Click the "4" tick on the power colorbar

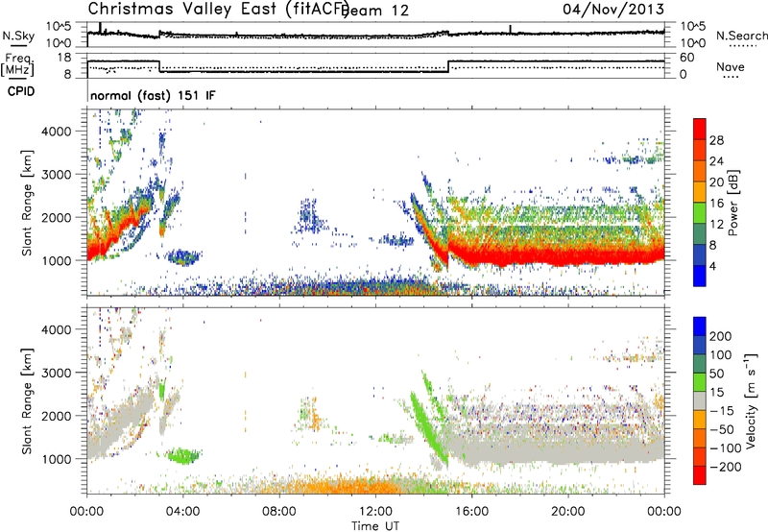point(712,266)
